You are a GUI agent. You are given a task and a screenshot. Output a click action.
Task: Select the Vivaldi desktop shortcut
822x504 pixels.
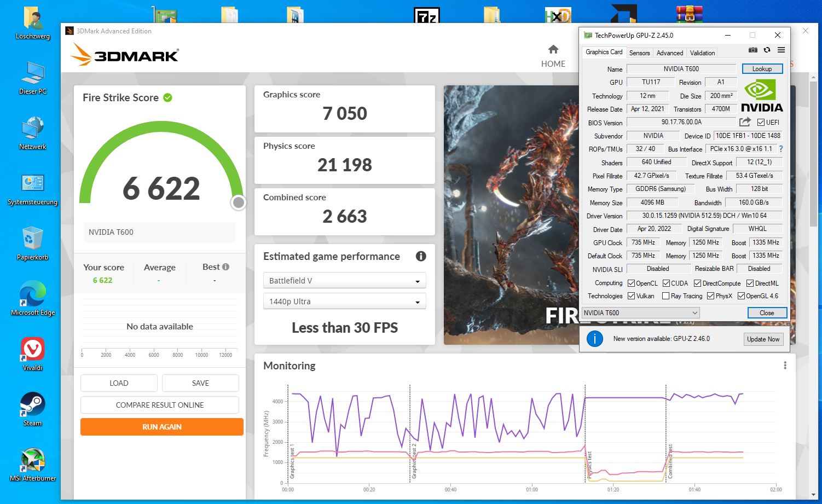(33, 355)
